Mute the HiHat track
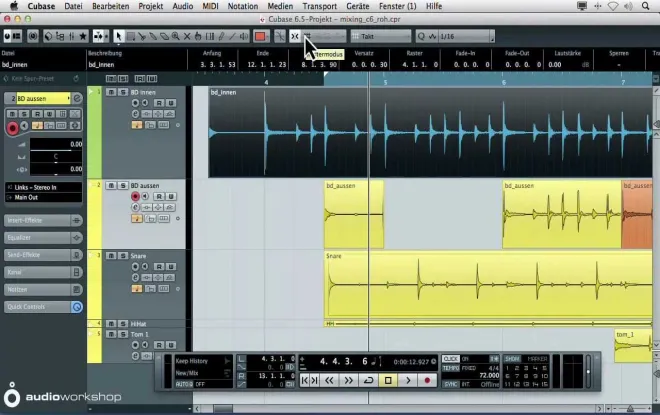 point(111,324)
